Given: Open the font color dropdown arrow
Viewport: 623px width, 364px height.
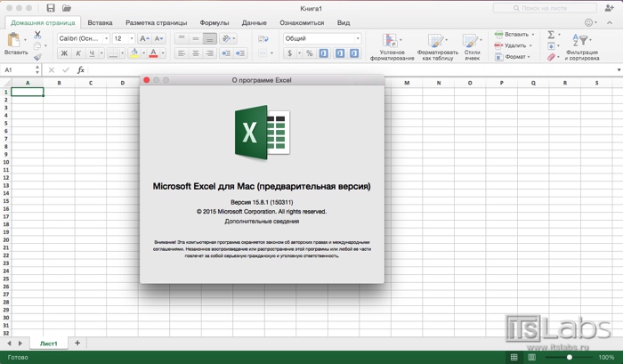Looking at the screenshot, I should tap(163, 53).
